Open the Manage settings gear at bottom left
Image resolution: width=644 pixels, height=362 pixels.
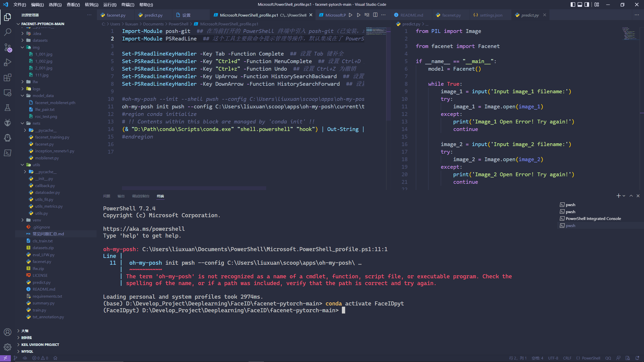[x=7, y=347]
